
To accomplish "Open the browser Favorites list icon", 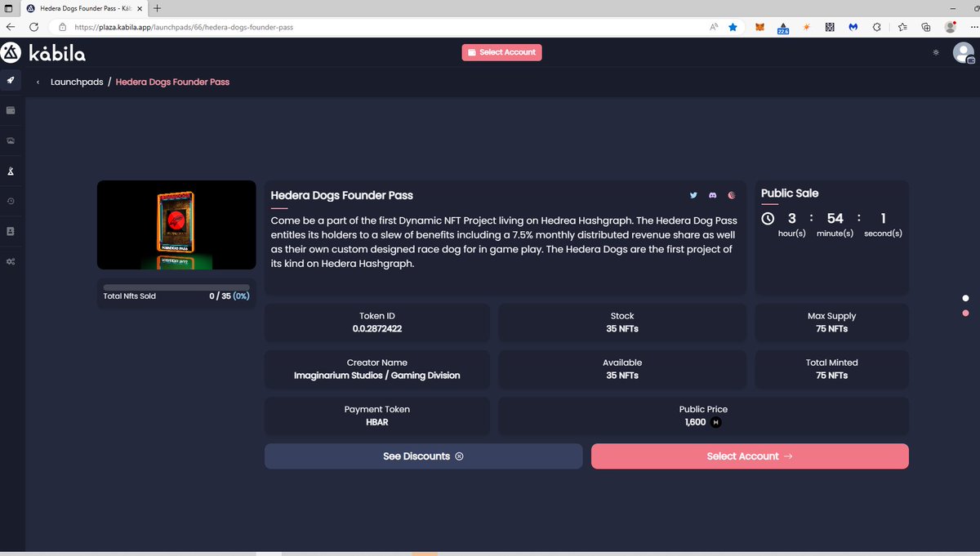I will [902, 27].
